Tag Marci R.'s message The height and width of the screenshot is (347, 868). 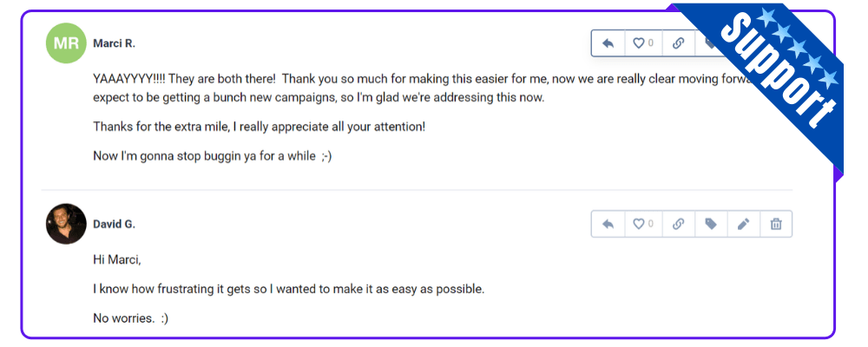(710, 43)
